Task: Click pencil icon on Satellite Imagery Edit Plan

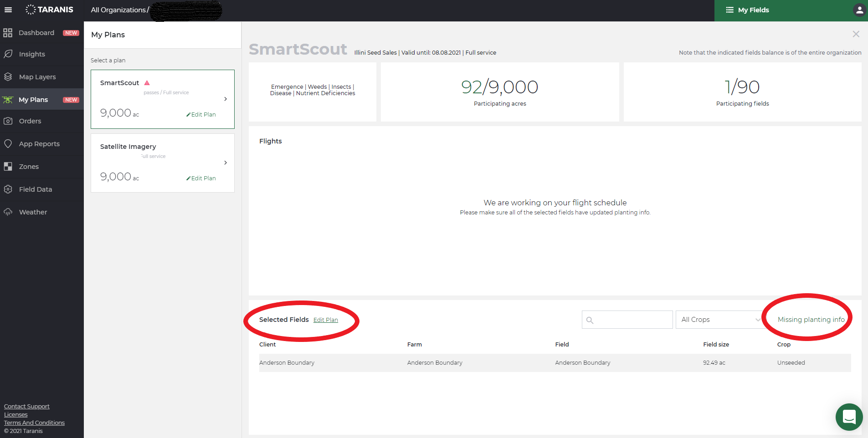Action: pyautogui.click(x=188, y=178)
